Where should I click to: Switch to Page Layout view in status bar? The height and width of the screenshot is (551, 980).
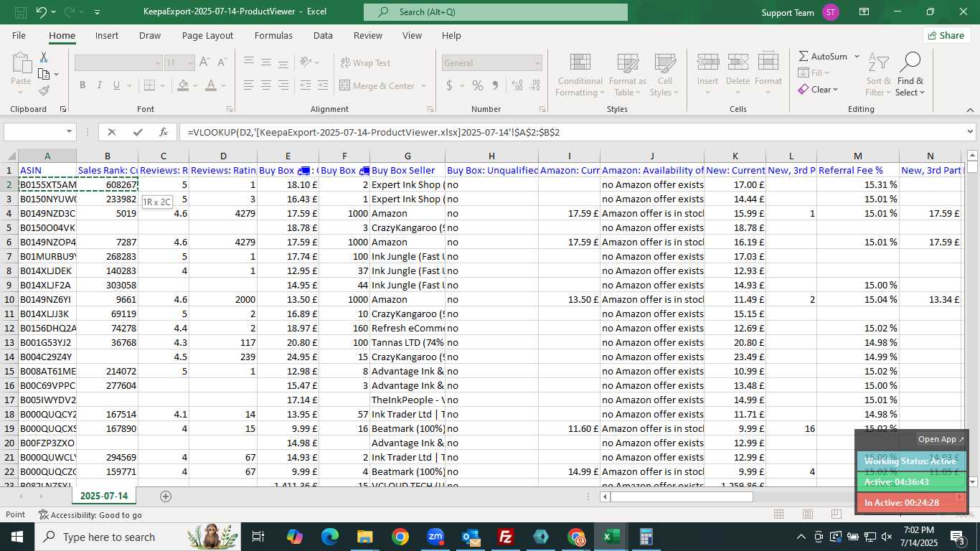coord(807,514)
